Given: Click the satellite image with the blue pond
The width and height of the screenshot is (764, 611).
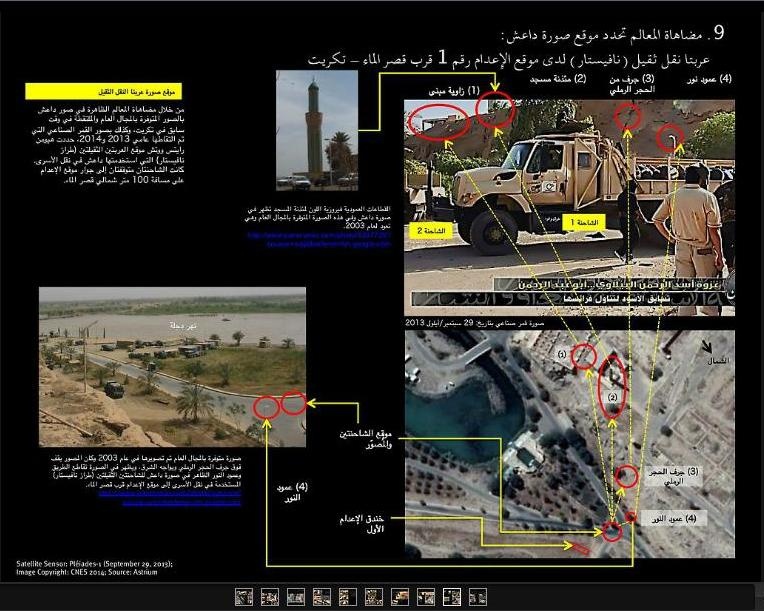Looking at the screenshot, I should (569, 444).
